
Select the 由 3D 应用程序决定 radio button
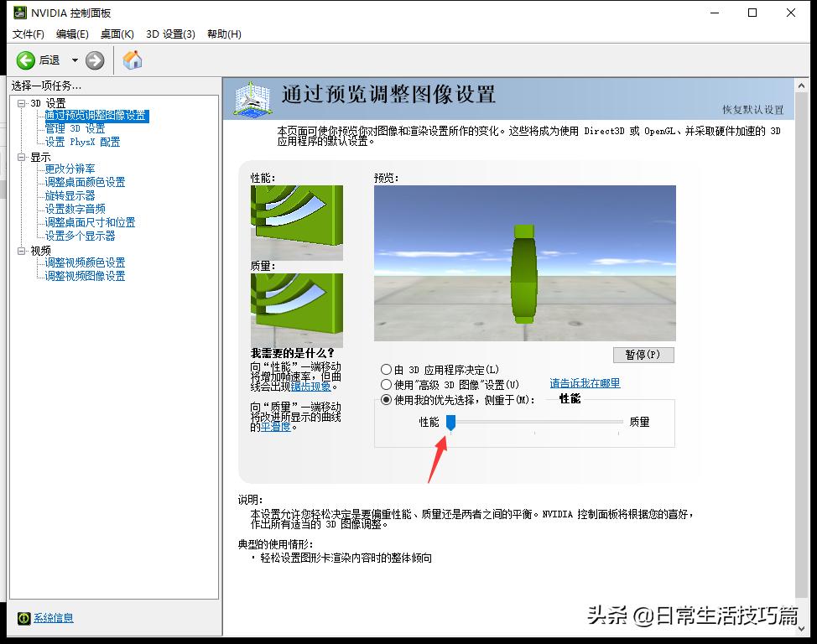(387, 369)
